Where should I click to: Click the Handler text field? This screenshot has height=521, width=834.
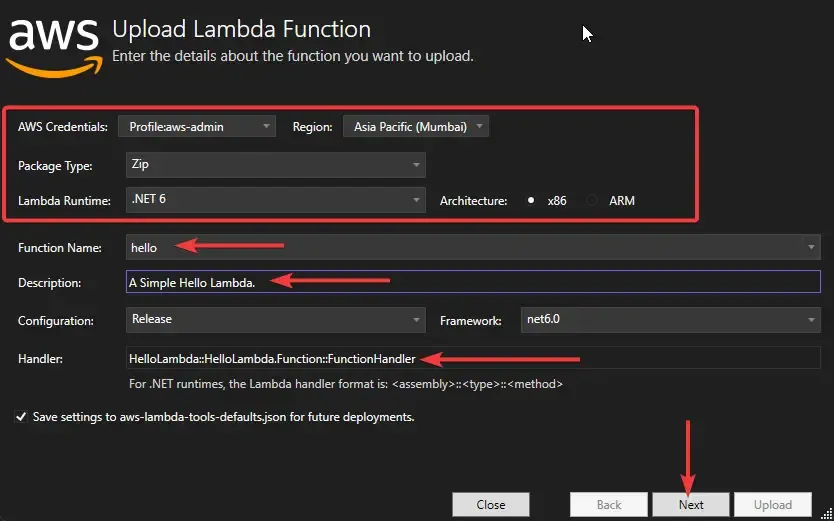click(x=473, y=358)
